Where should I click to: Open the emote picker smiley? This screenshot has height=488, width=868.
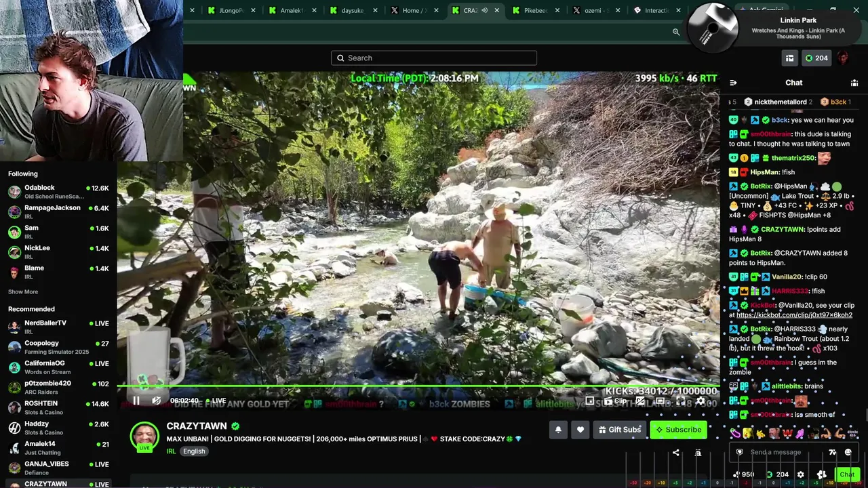click(848, 452)
